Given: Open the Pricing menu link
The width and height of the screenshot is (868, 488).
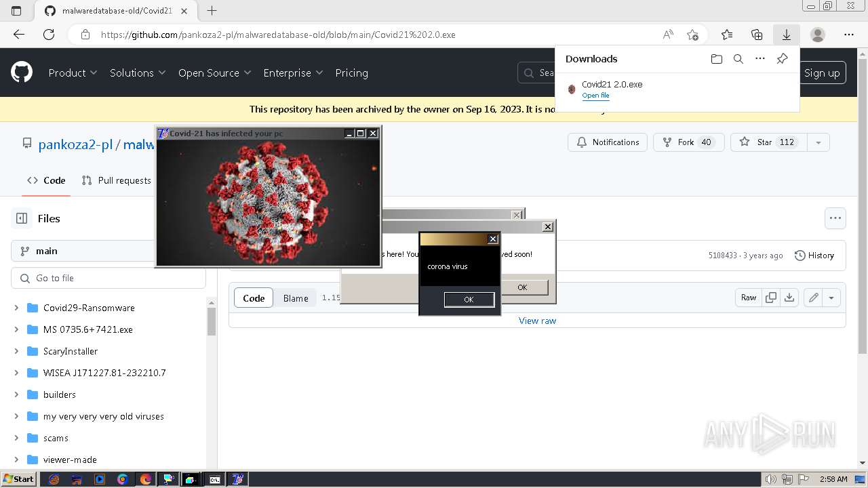Looking at the screenshot, I should 351,73.
